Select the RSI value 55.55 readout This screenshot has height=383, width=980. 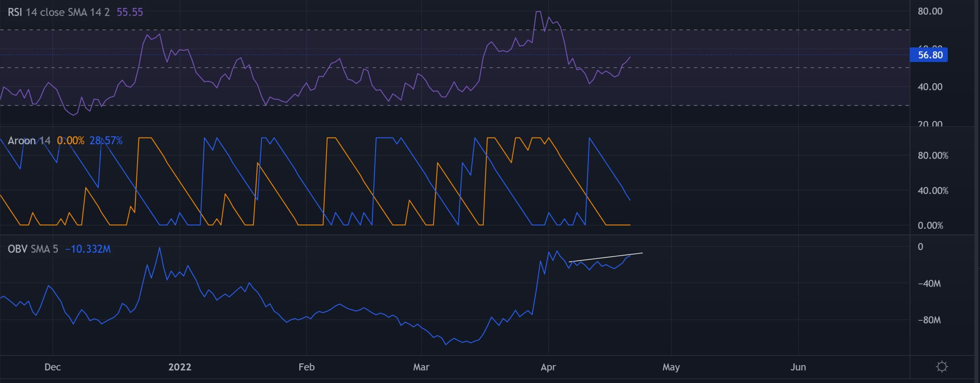click(130, 12)
